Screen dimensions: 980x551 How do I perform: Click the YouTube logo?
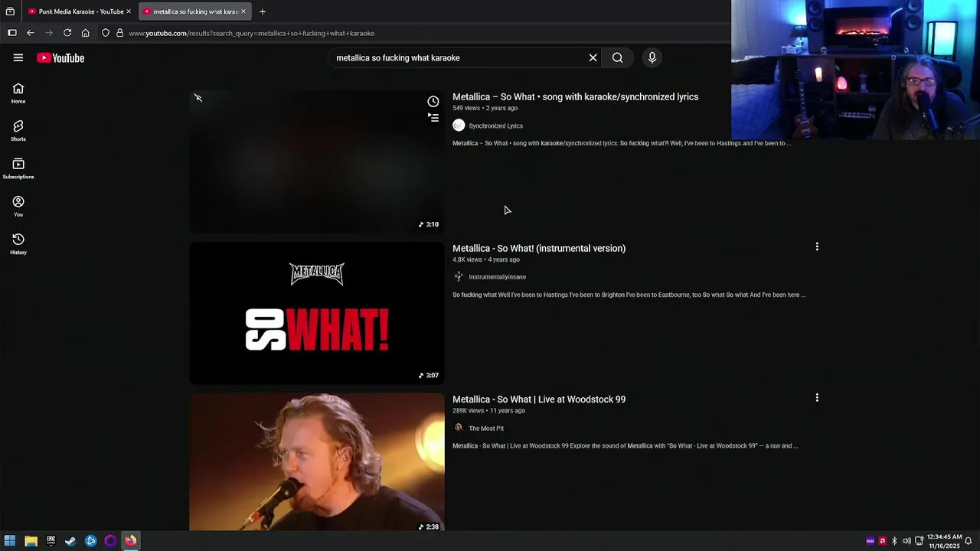[x=60, y=58]
